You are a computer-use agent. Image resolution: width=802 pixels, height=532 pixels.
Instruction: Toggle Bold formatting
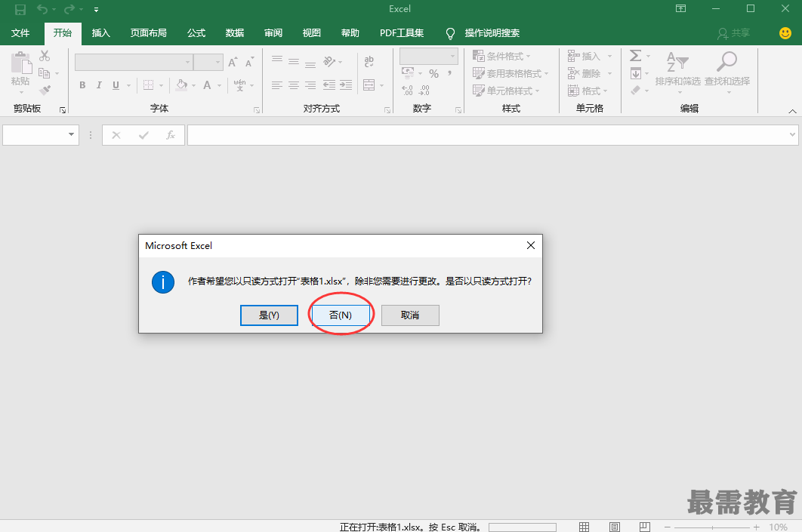[x=82, y=85]
